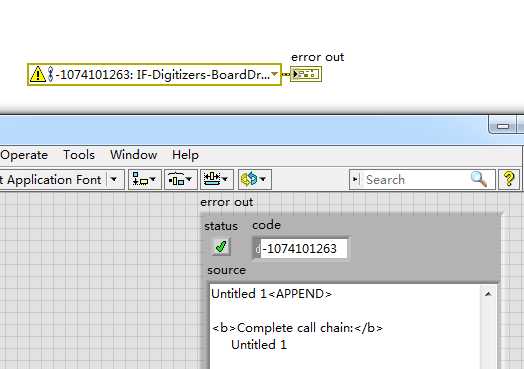Click the 'Complete call chain' text
The width and height of the screenshot is (524, 369).
click(297, 328)
